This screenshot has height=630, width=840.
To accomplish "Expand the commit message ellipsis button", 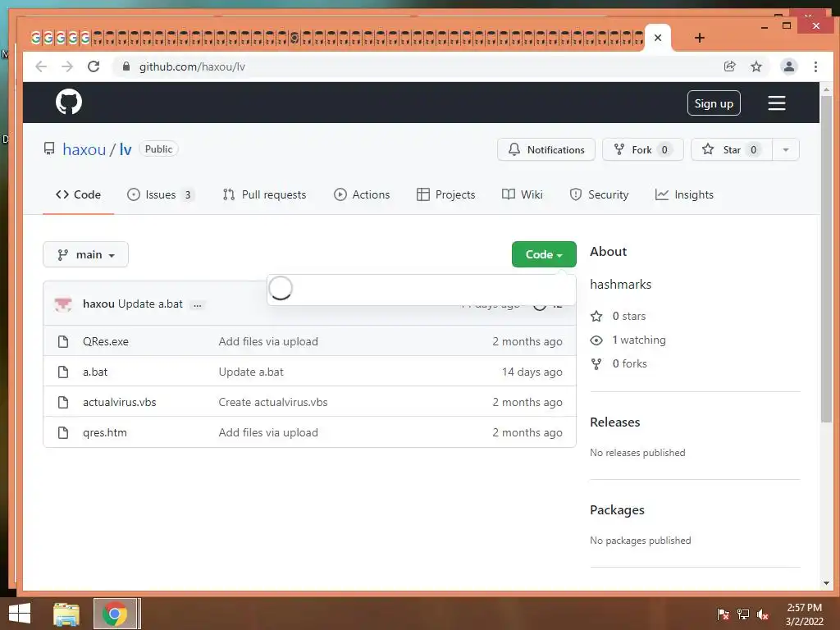I will pos(197,304).
